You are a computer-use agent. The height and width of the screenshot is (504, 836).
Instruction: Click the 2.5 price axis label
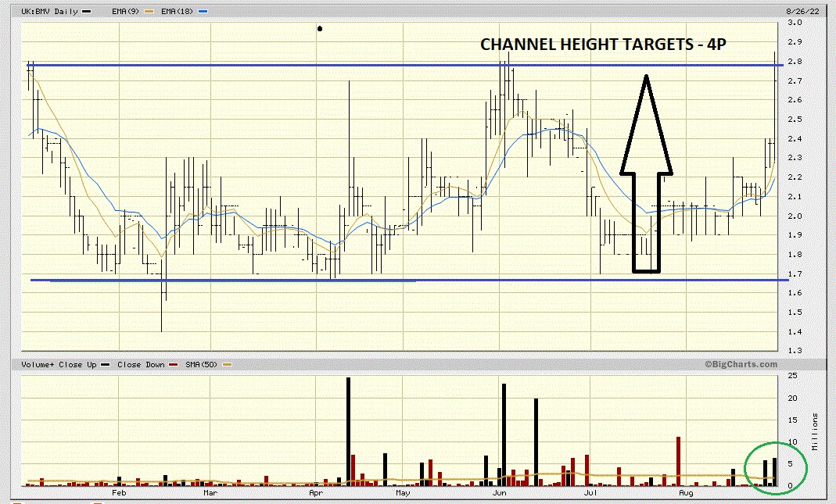coord(795,120)
